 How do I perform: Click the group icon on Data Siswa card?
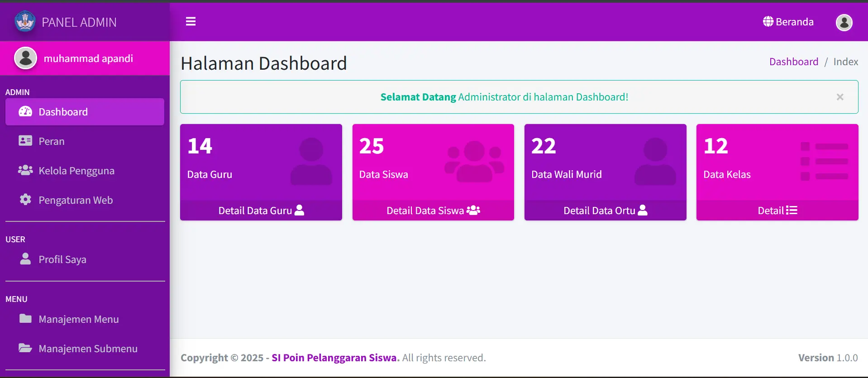pos(474,161)
